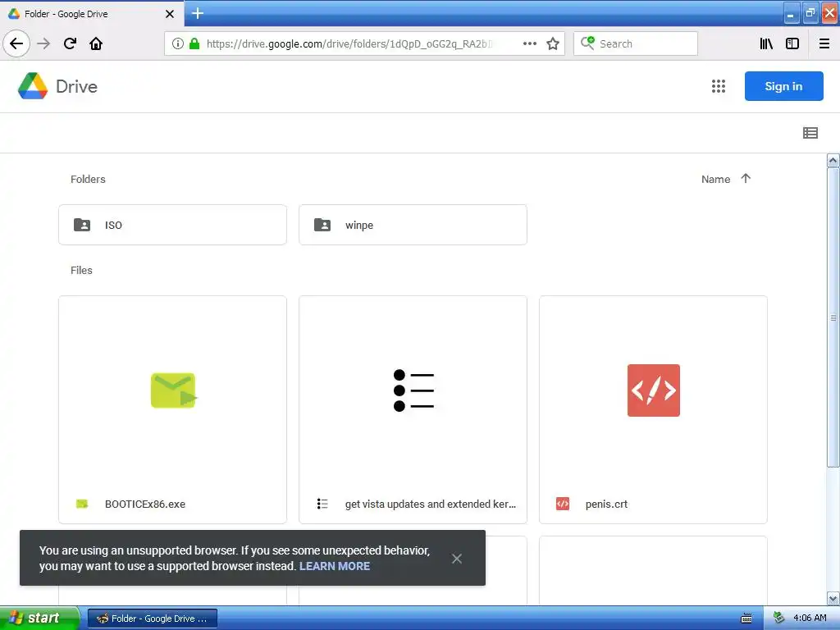Click code icon beside penis.crt name
840x630 pixels.
[x=563, y=504]
